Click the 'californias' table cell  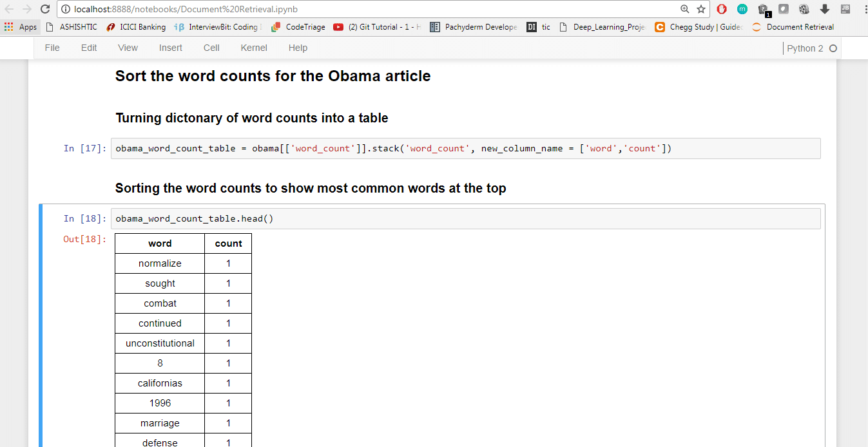click(x=160, y=383)
